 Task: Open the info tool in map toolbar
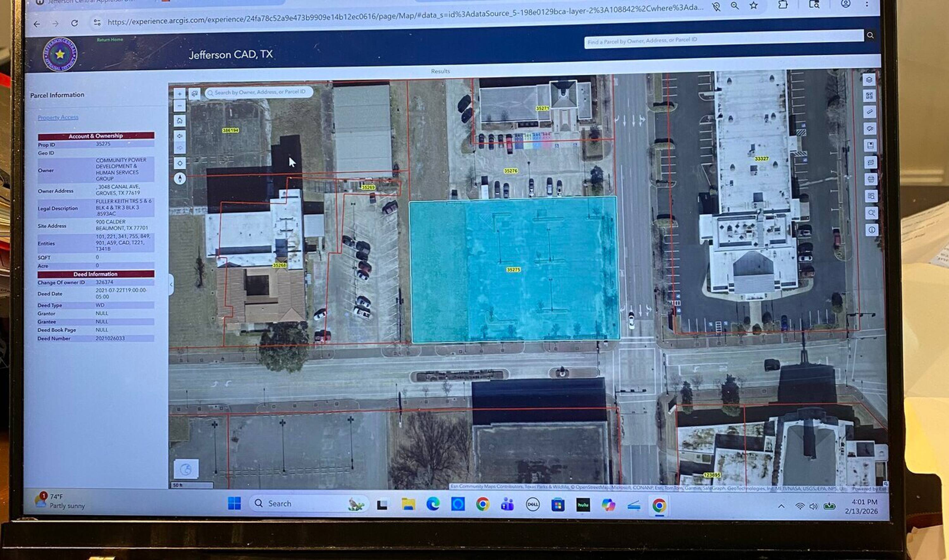tap(872, 230)
